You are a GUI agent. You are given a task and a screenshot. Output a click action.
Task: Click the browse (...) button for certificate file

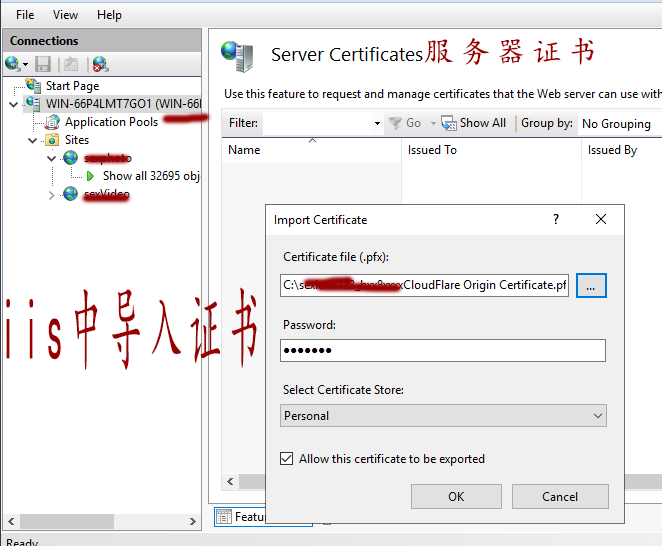pyautogui.click(x=591, y=285)
